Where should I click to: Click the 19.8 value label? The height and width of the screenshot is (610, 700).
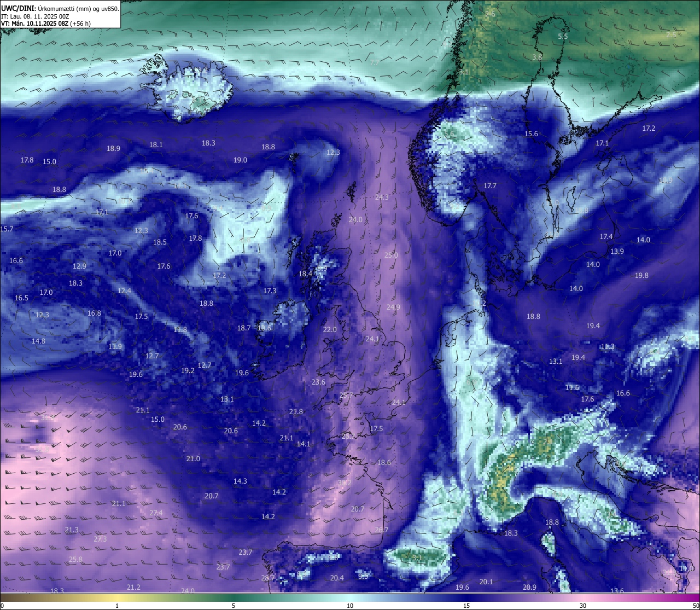(641, 275)
